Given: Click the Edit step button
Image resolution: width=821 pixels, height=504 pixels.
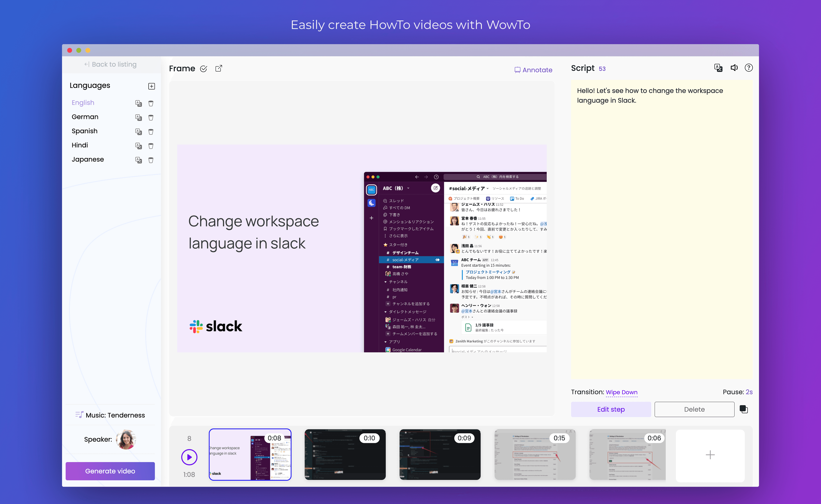Looking at the screenshot, I should click(610, 409).
